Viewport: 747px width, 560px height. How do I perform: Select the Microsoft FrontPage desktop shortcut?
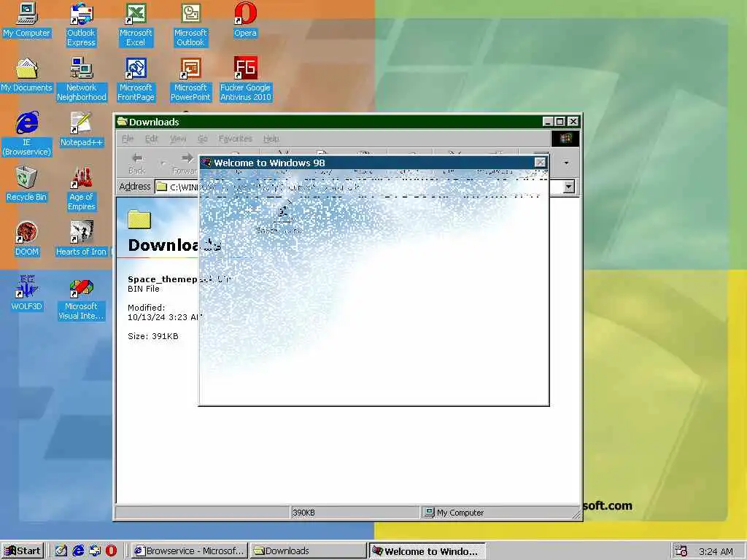[136, 79]
